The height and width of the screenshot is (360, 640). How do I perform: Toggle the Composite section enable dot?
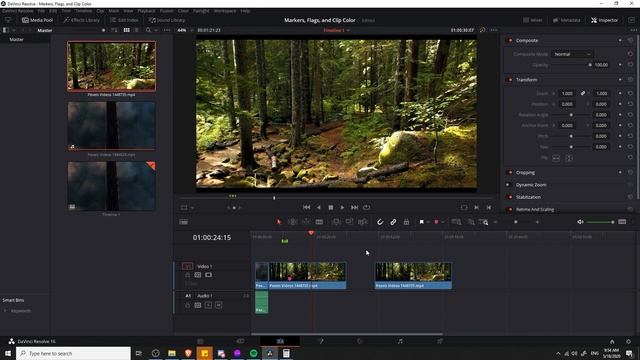click(509, 40)
